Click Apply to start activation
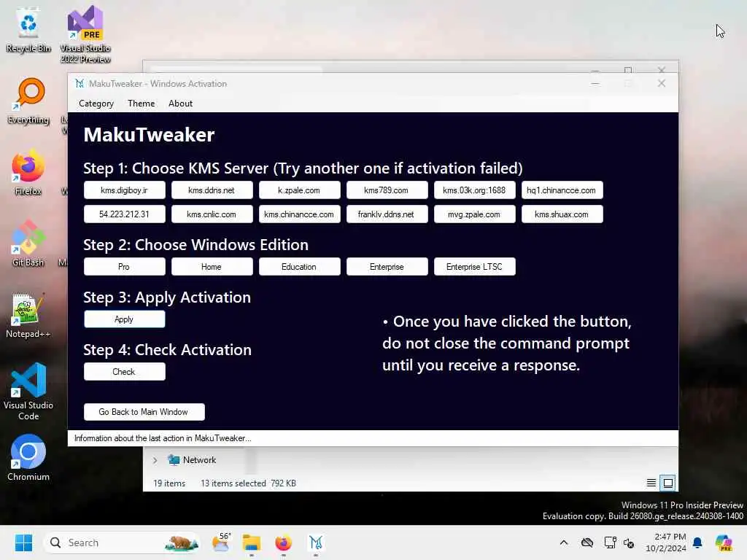Viewport: 747px width, 560px height. [124, 319]
